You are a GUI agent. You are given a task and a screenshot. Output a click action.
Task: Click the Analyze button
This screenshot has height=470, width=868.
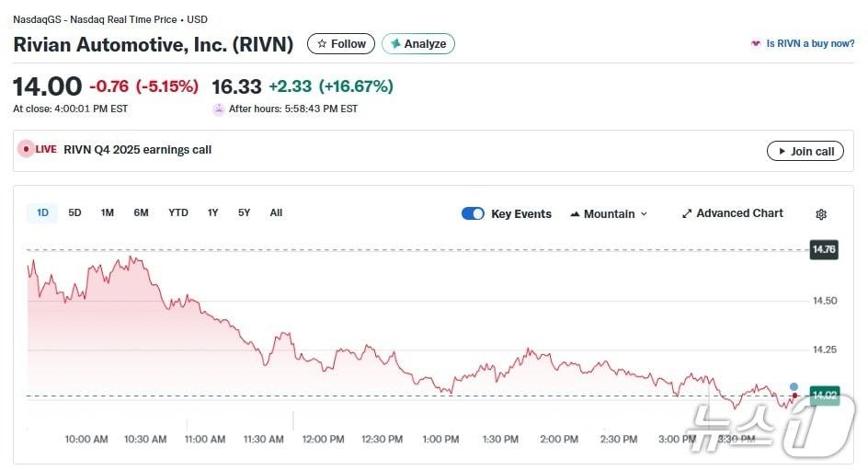[x=418, y=43]
